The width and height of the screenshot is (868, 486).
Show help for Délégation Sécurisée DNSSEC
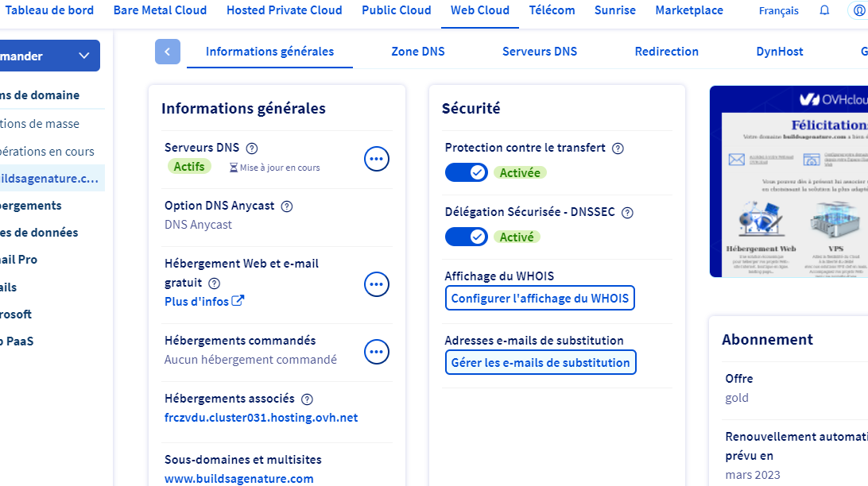[627, 213]
